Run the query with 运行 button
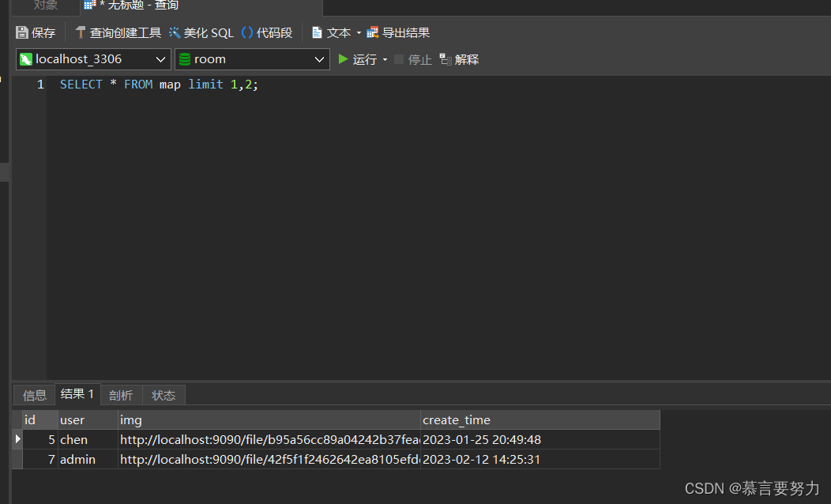Image resolution: width=831 pixels, height=504 pixels. click(358, 59)
